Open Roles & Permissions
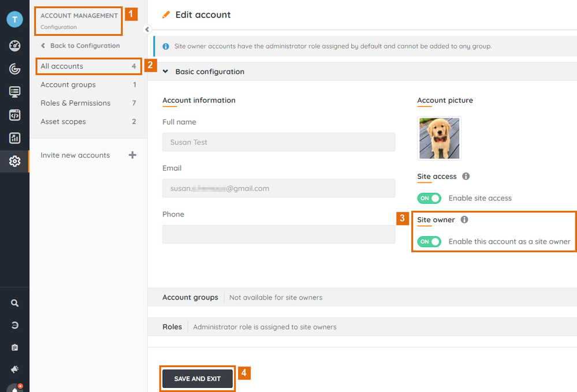Image resolution: width=577 pixels, height=392 pixels. 75,103
